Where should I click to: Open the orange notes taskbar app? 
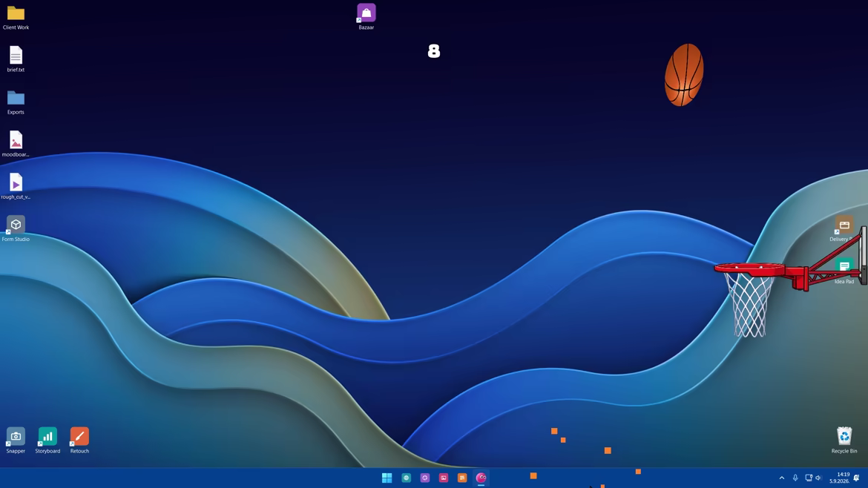tap(462, 478)
